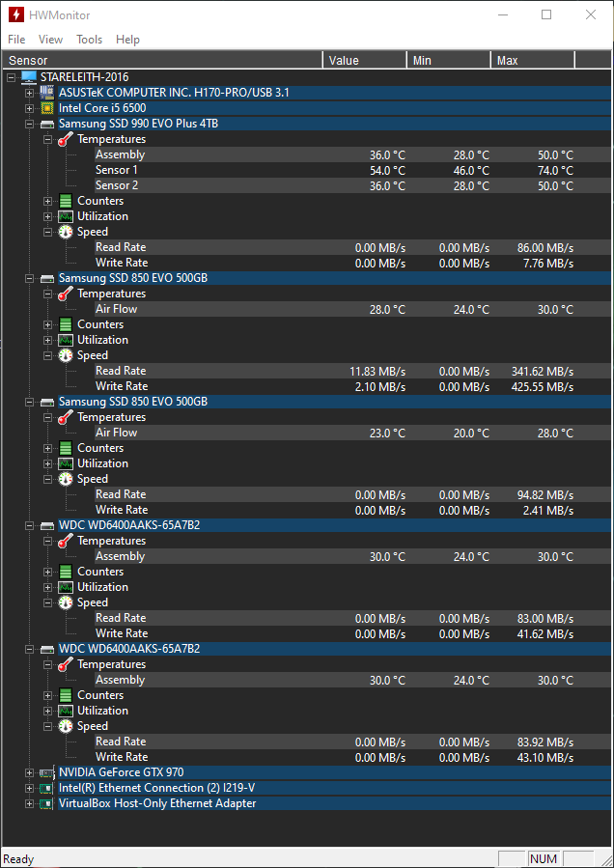Open the View menu
Image resolution: width=614 pixels, height=868 pixels.
click(x=51, y=40)
